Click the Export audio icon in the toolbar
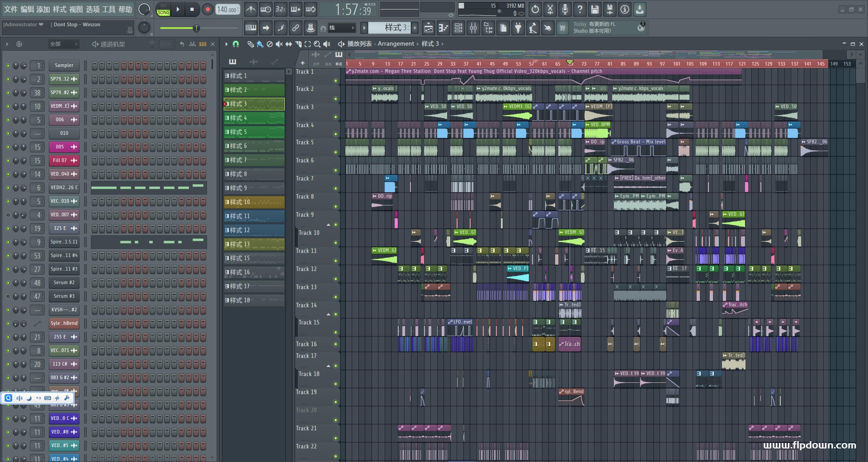 tap(639, 9)
